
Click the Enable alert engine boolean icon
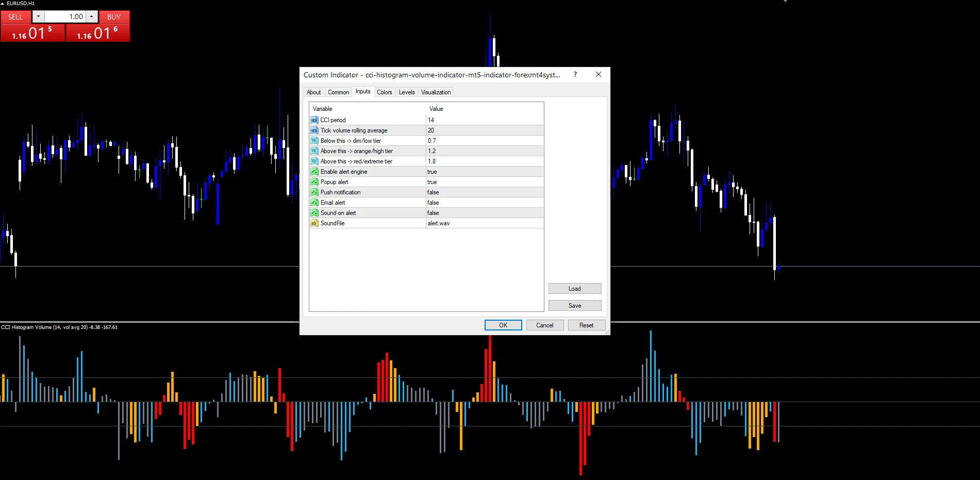314,172
